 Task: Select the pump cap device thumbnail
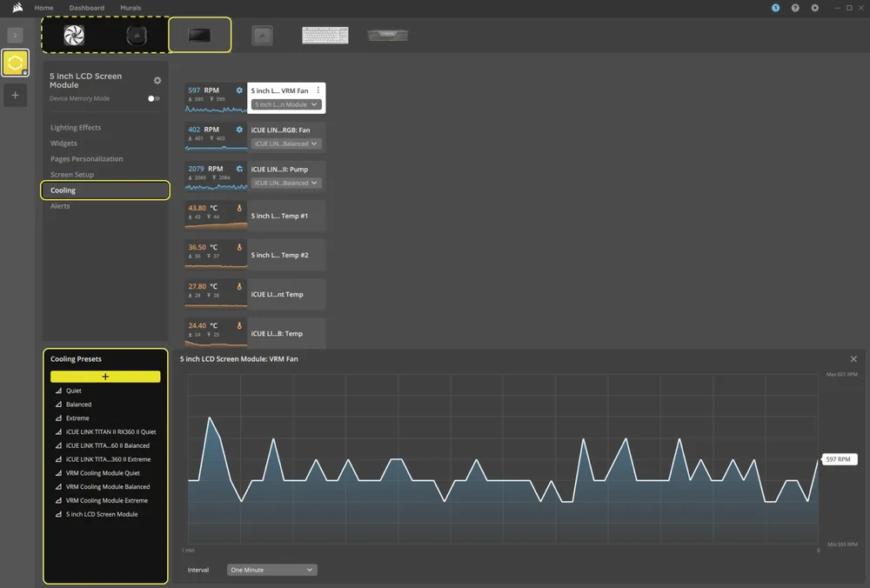[x=137, y=35]
